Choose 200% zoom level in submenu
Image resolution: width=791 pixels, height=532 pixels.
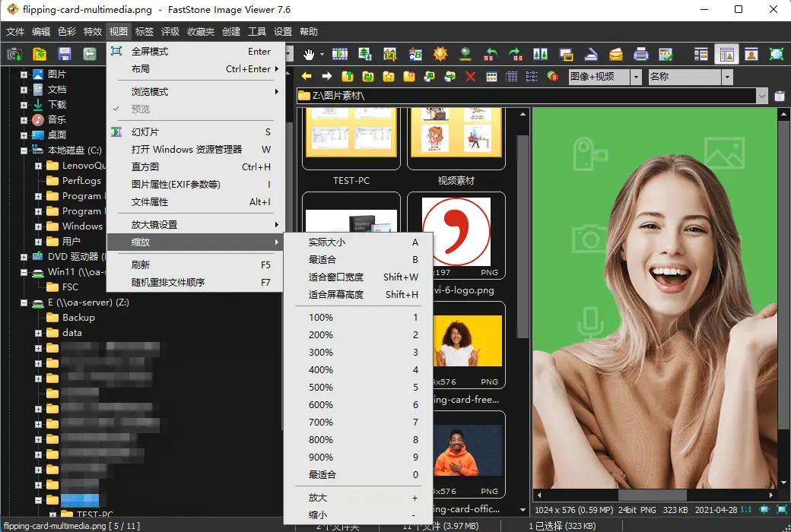(321, 335)
